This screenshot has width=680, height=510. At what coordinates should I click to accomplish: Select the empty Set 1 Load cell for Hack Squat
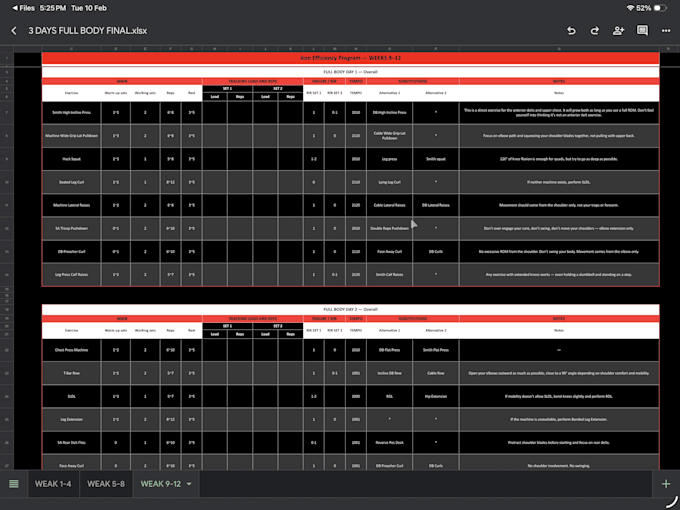pos(215,159)
